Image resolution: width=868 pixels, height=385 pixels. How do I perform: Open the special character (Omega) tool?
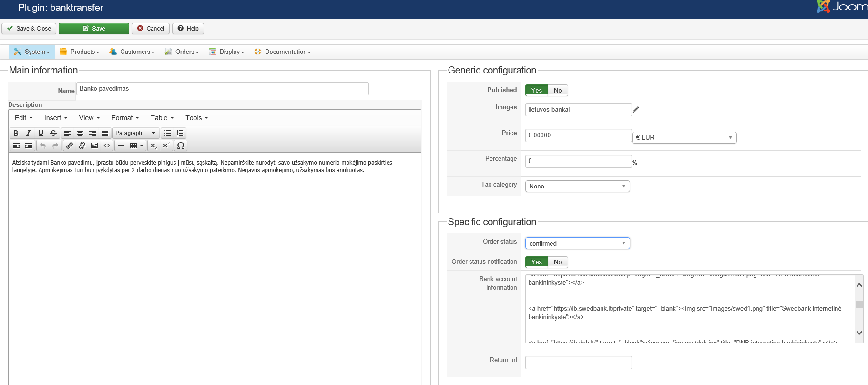point(181,146)
